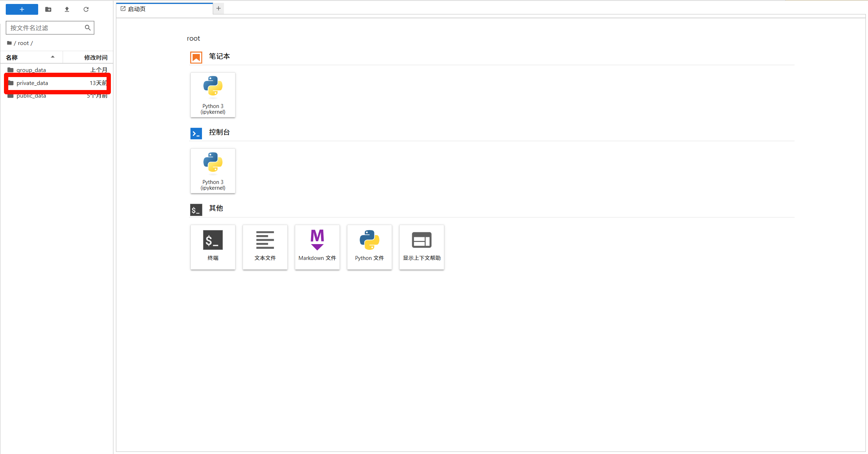Create a new Markdown 文件
Screen dimensions: 868x454
click(x=317, y=247)
